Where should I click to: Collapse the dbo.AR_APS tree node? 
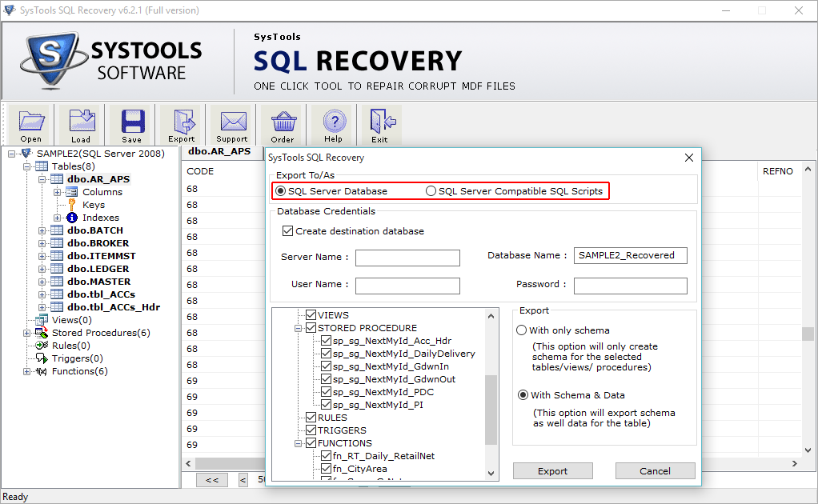(x=42, y=179)
